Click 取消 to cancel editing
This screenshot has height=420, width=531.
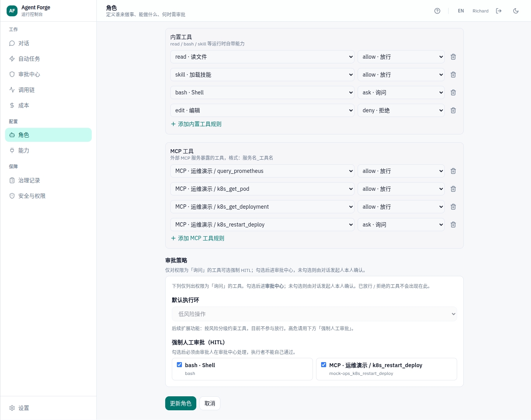[210, 403]
